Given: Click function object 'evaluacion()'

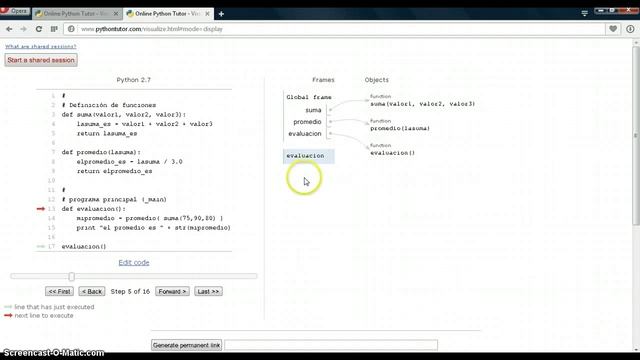Looking at the screenshot, I should [x=393, y=153].
